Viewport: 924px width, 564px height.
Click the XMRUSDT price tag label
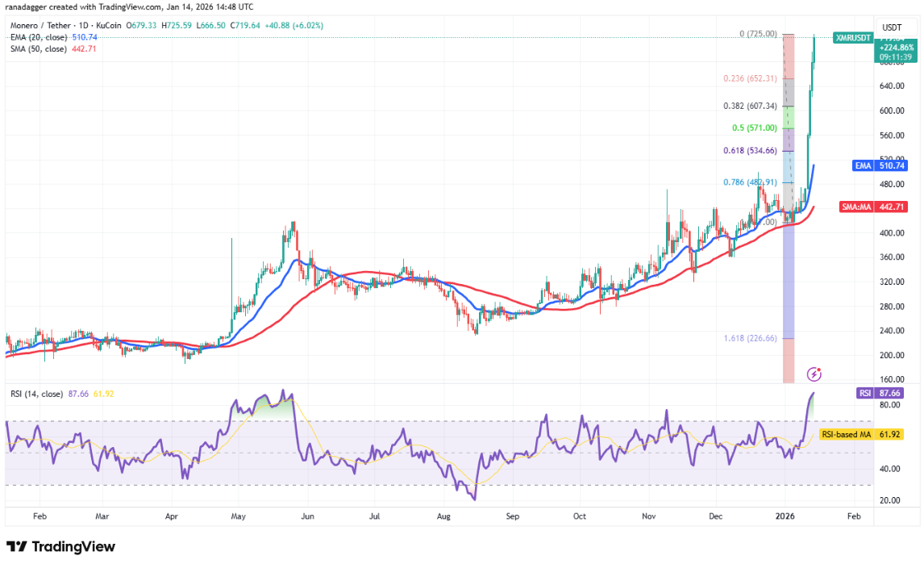851,38
